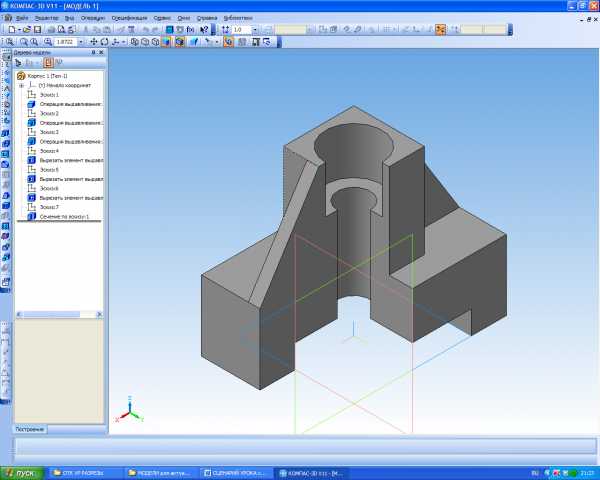Select the 'Сечение по эскизу:1' feature icon
This screenshot has height=480, width=600.
32,216
